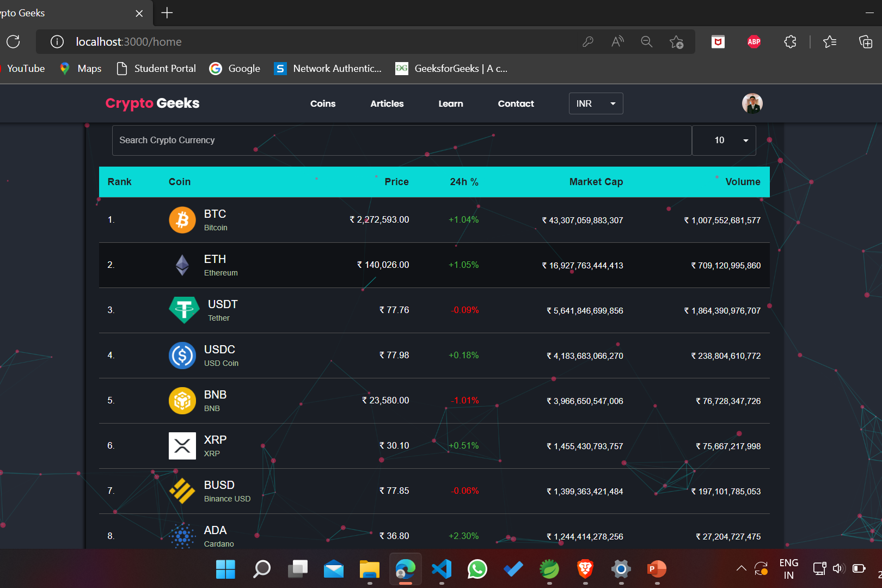Open the Learn nav item

[451, 103]
